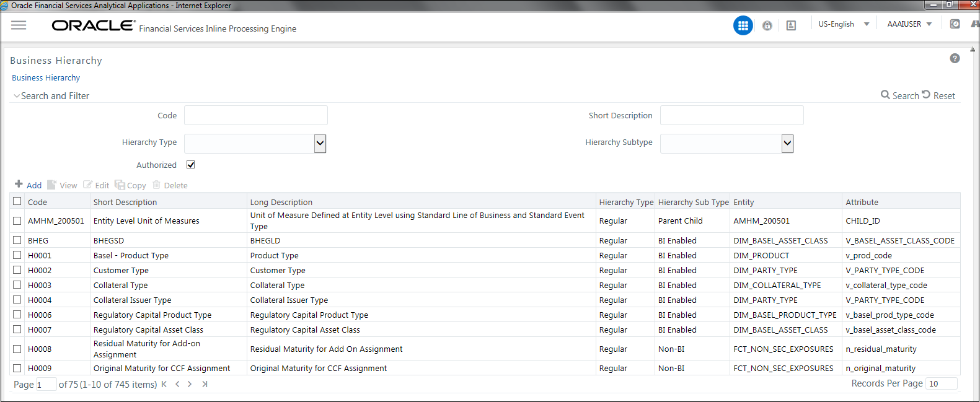Click the last-login icon beside AAAIUSER
This screenshot has width=980, height=402.
[x=955, y=24]
